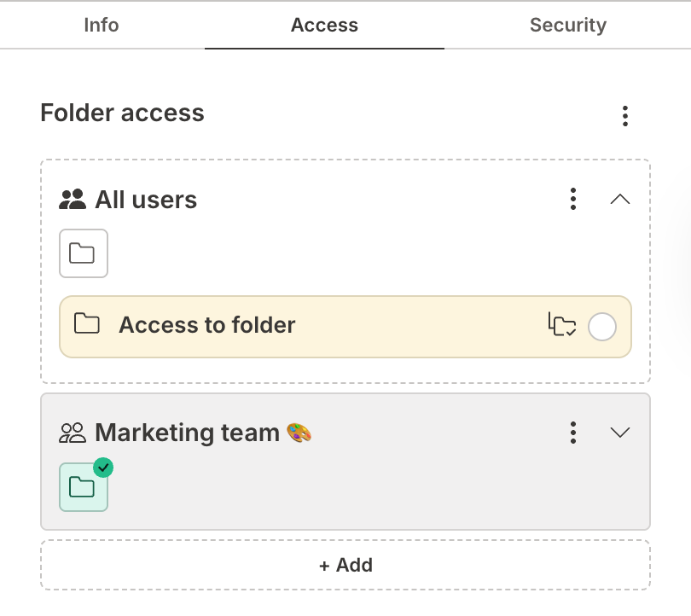The image size is (691, 616).
Task: Toggle the Access to folder selection circle
Action: coord(602,327)
